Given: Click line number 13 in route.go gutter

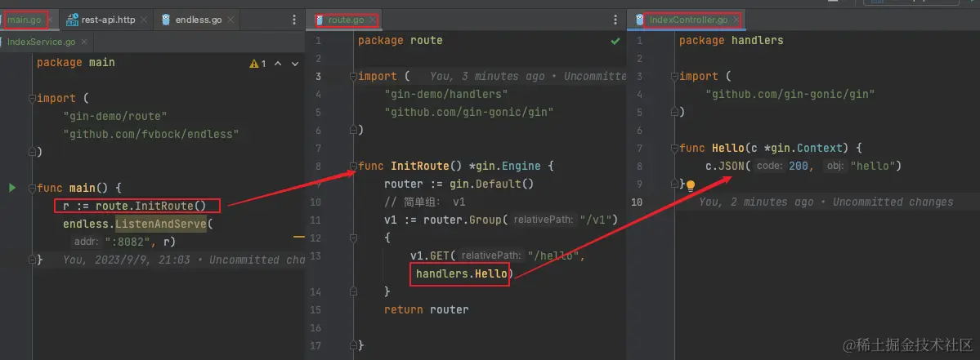Looking at the screenshot, I should point(315,256).
